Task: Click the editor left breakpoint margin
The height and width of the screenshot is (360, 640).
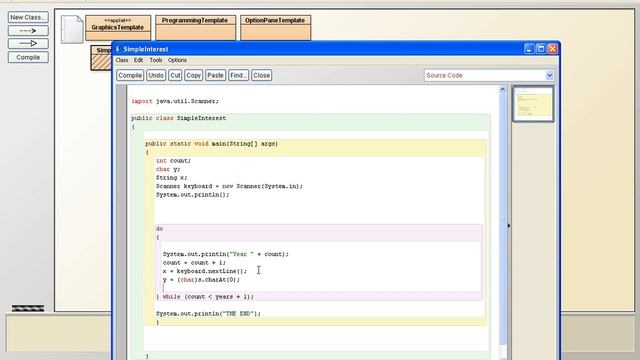Action: tap(121, 222)
